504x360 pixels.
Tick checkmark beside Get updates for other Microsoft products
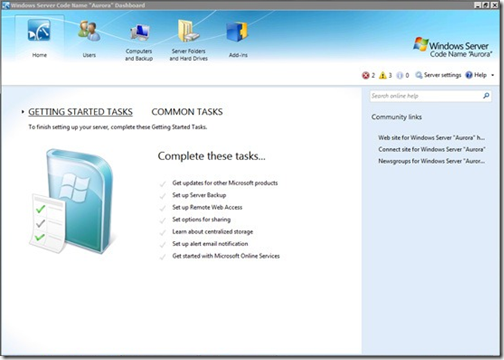pyautogui.click(x=163, y=184)
